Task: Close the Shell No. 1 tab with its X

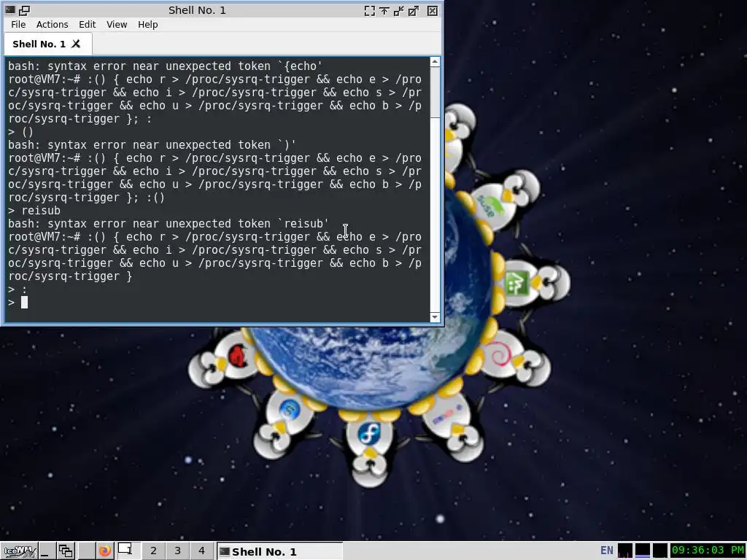Action: [x=76, y=44]
